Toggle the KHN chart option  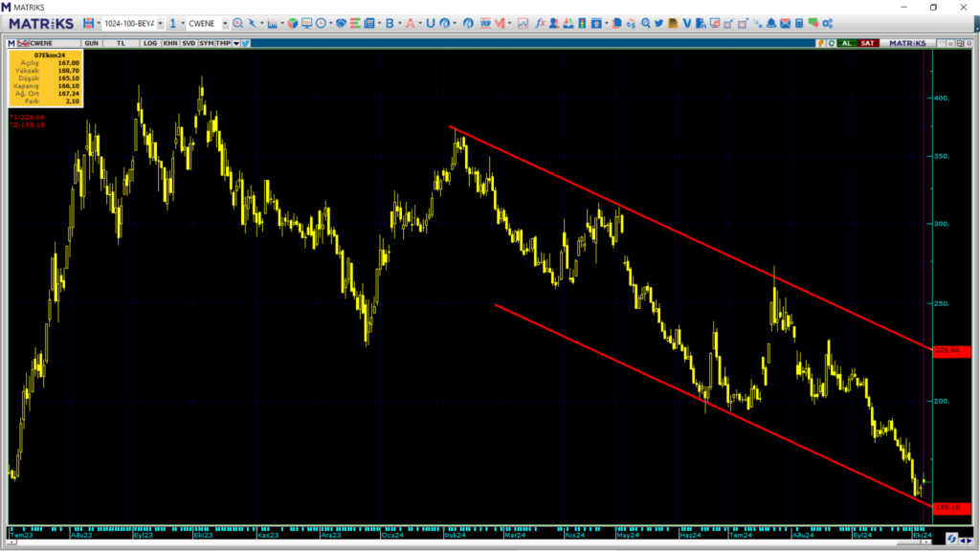pyautogui.click(x=169, y=43)
